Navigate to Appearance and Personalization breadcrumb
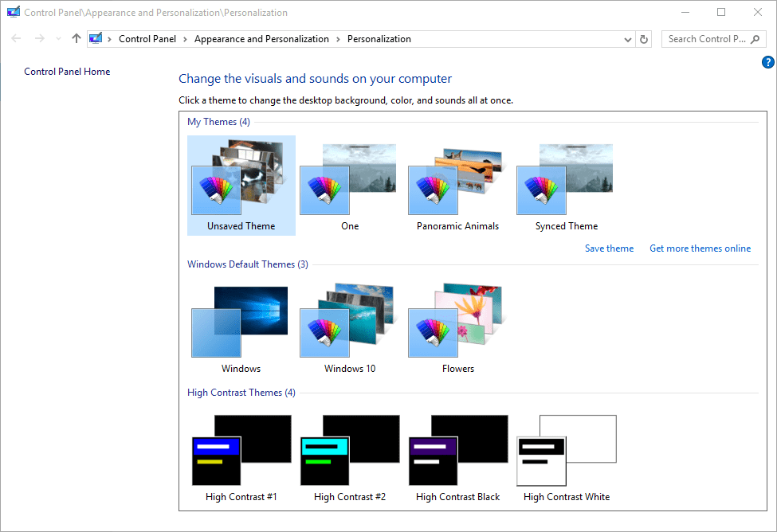777x532 pixels. (x=261, y=39)
